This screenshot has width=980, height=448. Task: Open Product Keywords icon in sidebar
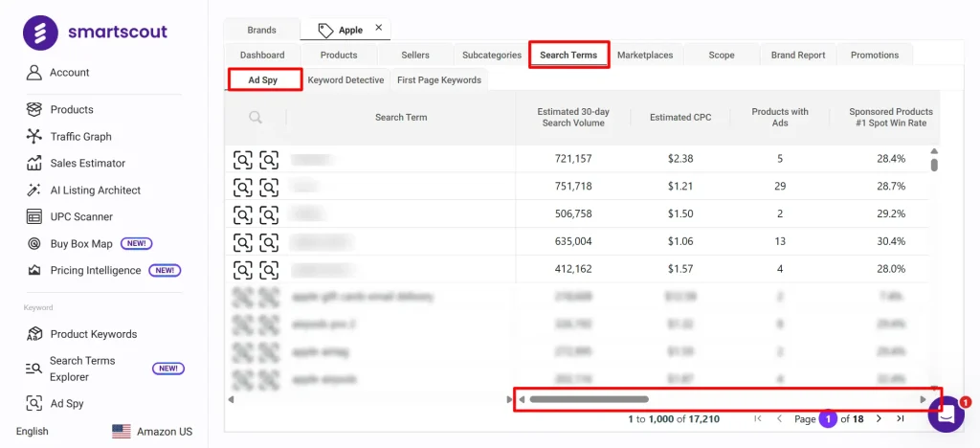33,334
